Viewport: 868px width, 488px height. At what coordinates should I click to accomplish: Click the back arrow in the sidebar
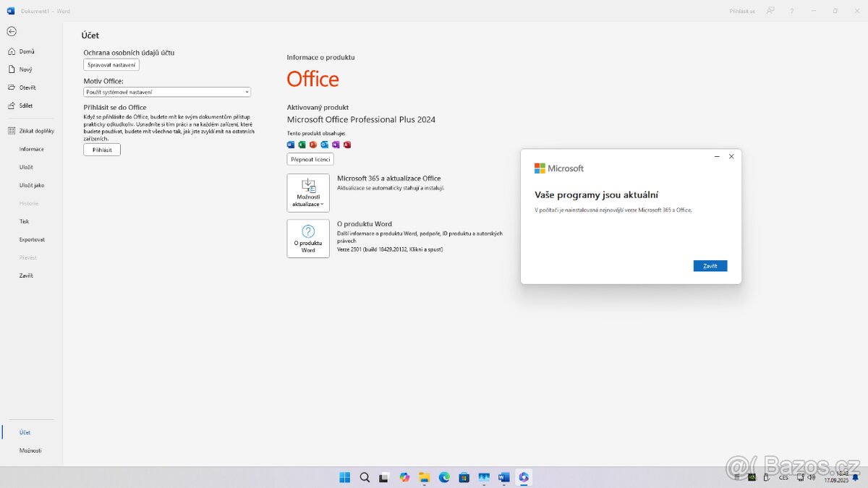tap(11, 32)
